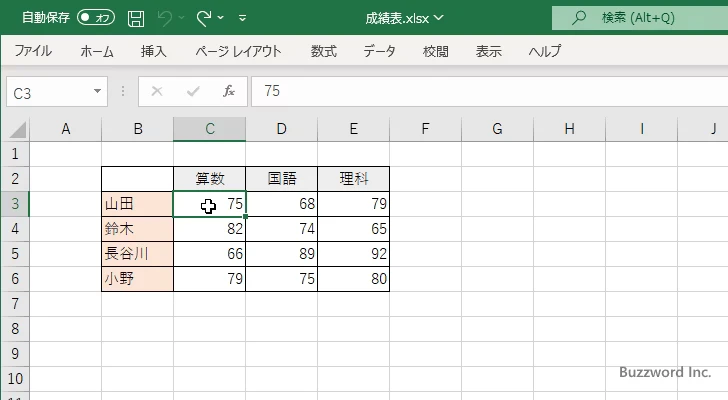Select row 7 header

[15, 304]
